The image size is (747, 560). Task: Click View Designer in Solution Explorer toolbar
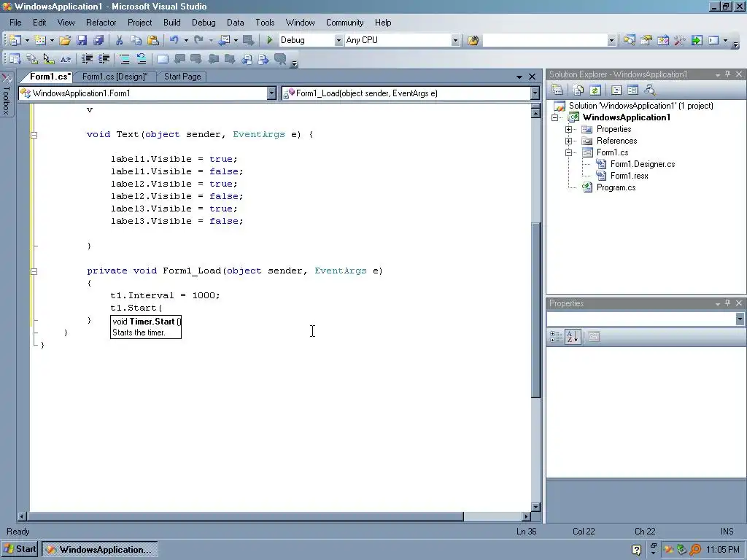click(x=632, y=90)
